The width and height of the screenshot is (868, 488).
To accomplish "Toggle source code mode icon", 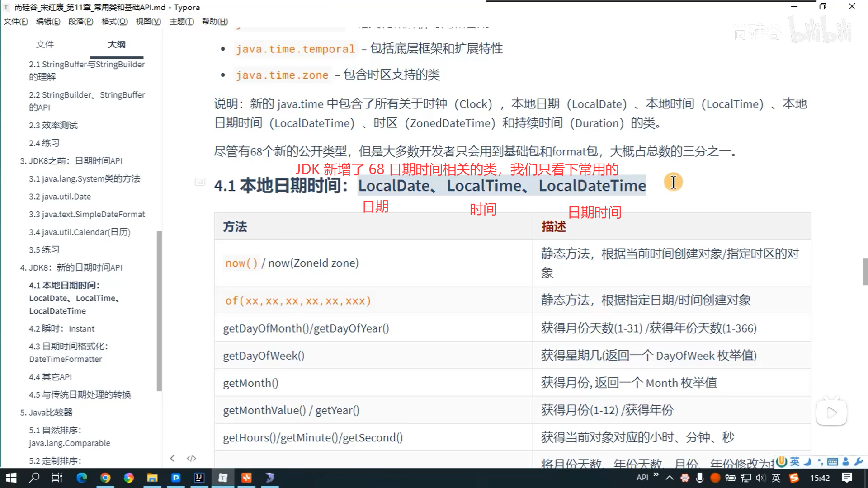I will click(191, 458).
